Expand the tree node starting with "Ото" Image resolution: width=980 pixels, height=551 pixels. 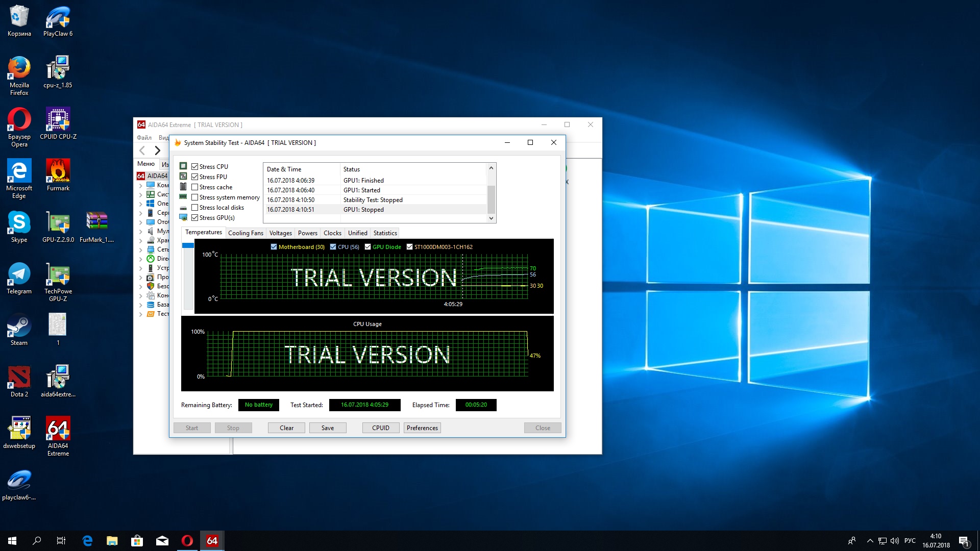141,222
